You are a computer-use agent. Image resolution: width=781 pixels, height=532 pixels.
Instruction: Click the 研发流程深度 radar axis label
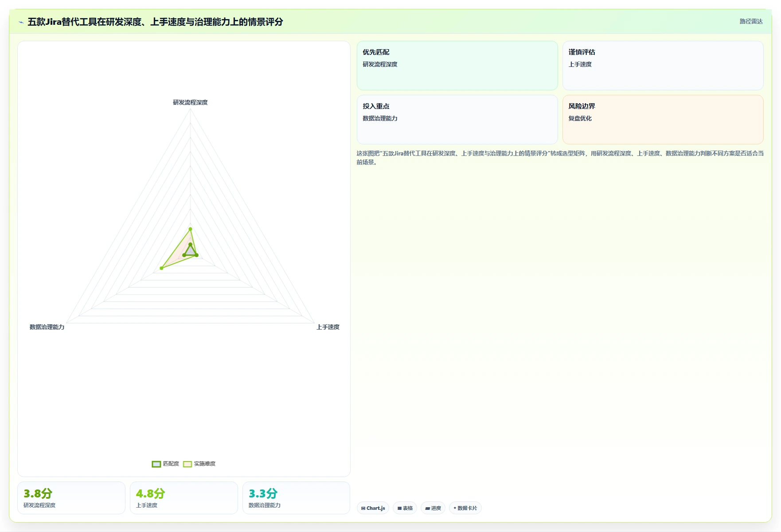click(190, 102)
